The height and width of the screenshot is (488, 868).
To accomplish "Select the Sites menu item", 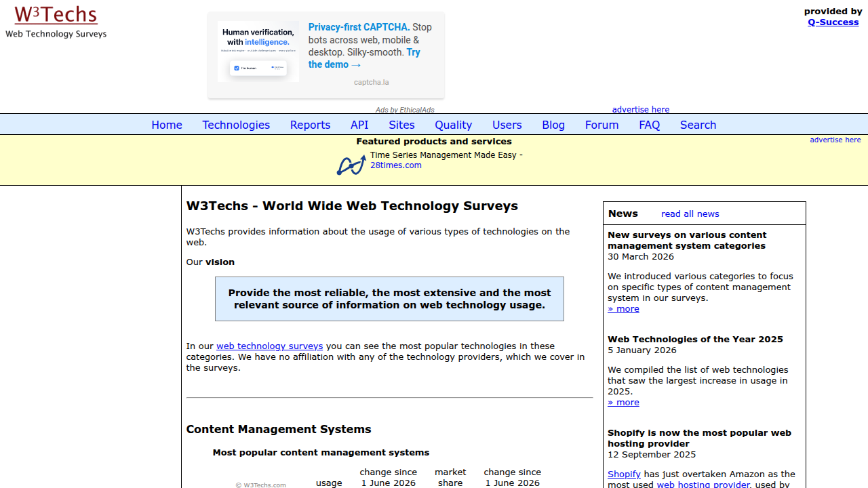I will [x=401, y=125].
